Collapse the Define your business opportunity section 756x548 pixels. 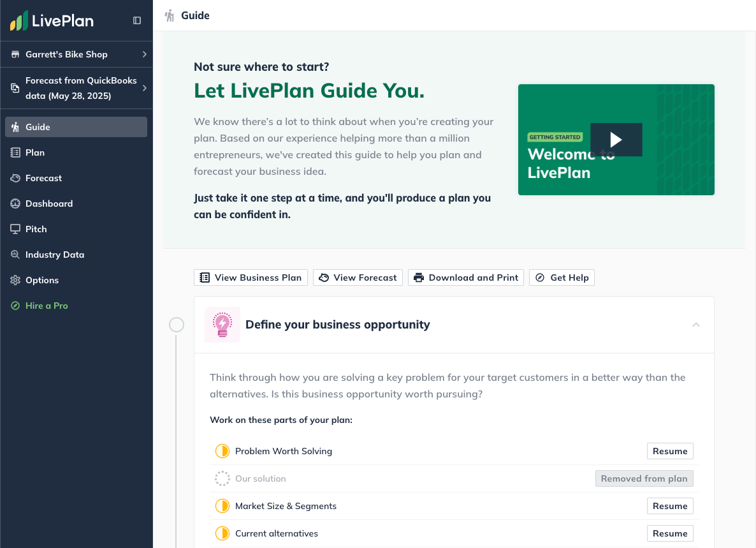pyautogui.click(x=695, y=325)
